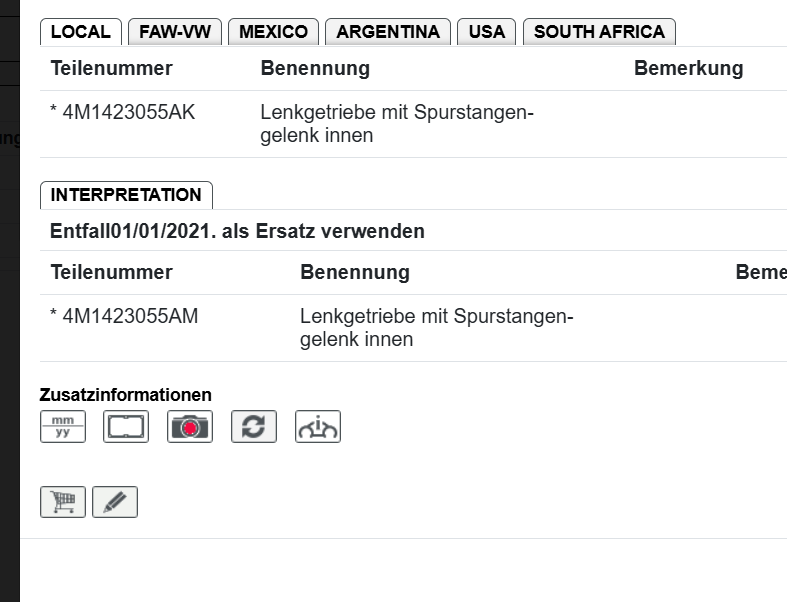Screen dimensions: 787x602
Task: Select replacement part number 4M1423055AM
Action: [x=130, y=317]
